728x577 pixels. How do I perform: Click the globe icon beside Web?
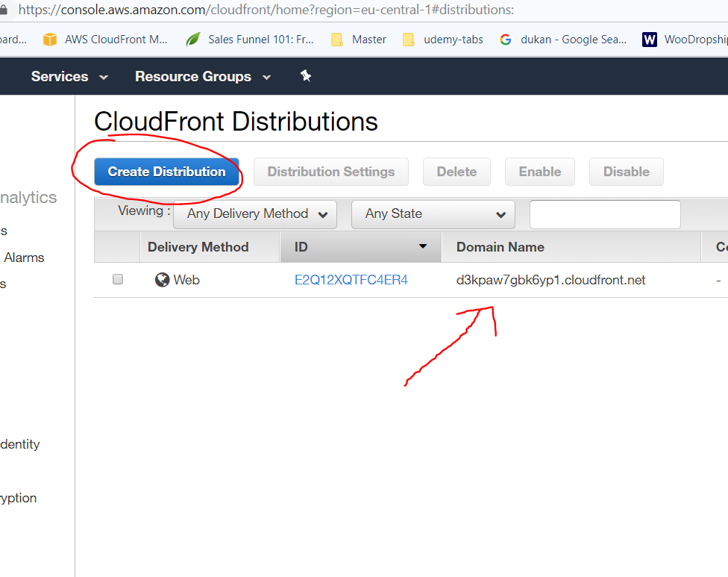[x=162, y=280]
